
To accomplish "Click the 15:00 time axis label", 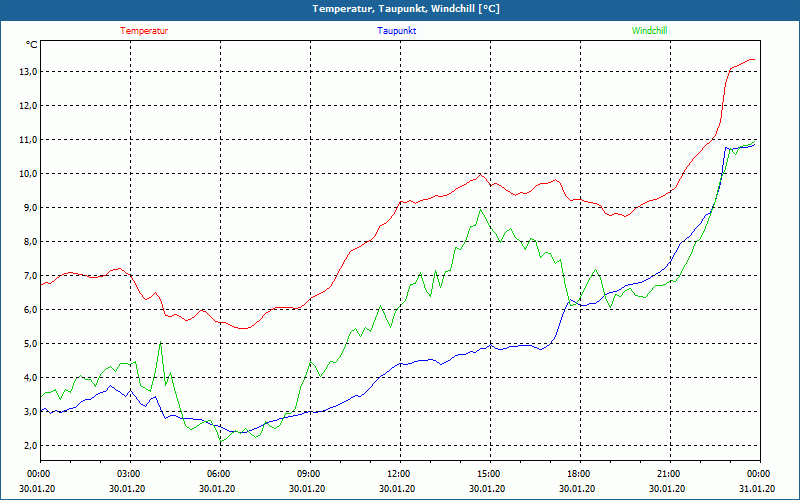I will coord(490,474).
